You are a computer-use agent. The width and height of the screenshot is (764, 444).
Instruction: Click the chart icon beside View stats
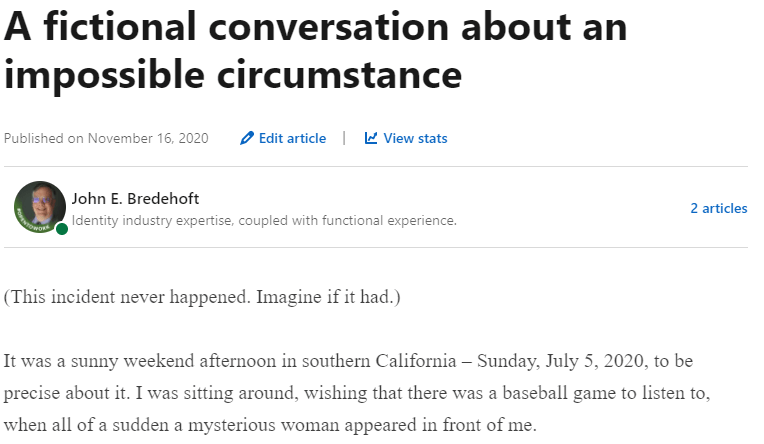pyautogui.click(x=371, y=138)
